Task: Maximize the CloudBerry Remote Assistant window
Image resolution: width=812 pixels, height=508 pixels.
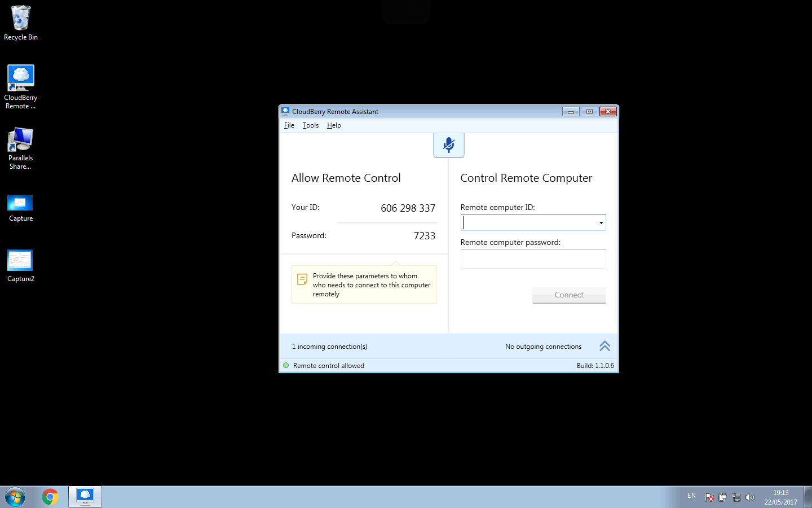Action: click(x=589, y=112)
